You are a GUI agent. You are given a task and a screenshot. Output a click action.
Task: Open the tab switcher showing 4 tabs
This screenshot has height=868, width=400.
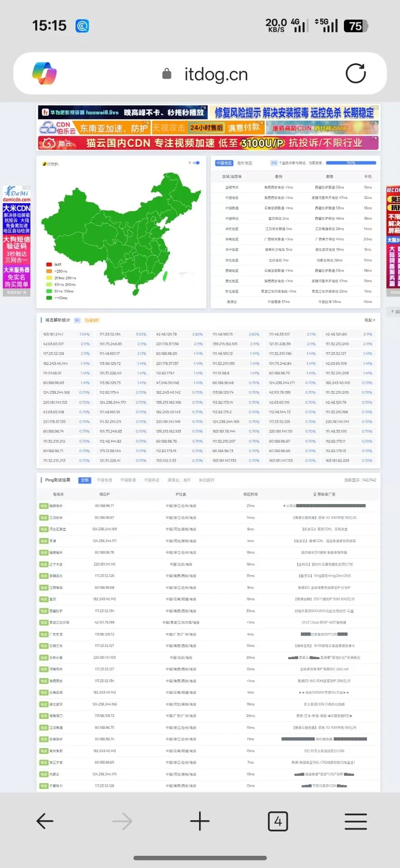click(x=278, y=821)
